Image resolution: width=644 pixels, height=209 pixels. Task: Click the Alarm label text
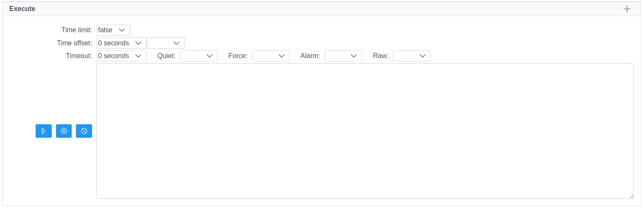tap(310, 56)
